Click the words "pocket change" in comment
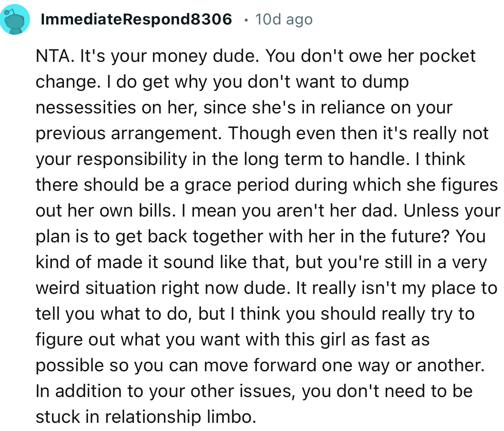The width and height of the screenshot is (504, 431). click(x=446, y=56)
